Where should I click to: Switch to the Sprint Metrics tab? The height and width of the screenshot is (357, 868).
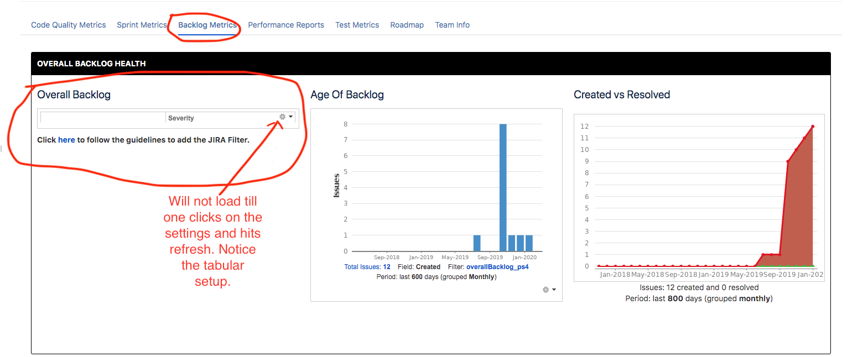(142, 25)
